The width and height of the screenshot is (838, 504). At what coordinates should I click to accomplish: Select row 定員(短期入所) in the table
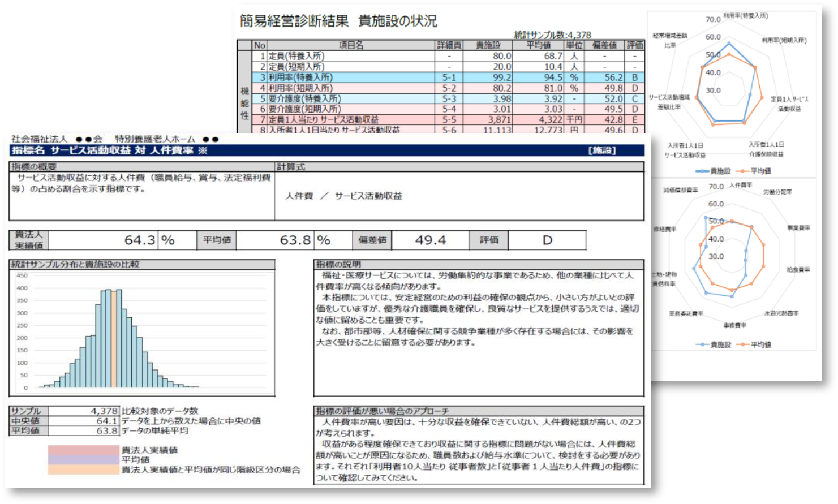448,67
